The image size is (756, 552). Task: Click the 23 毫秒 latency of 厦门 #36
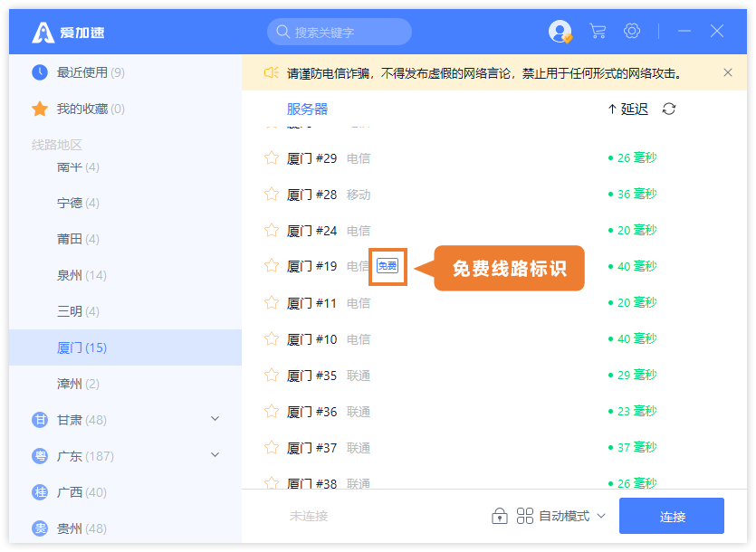pyautogui.click(x=633, y=411)
